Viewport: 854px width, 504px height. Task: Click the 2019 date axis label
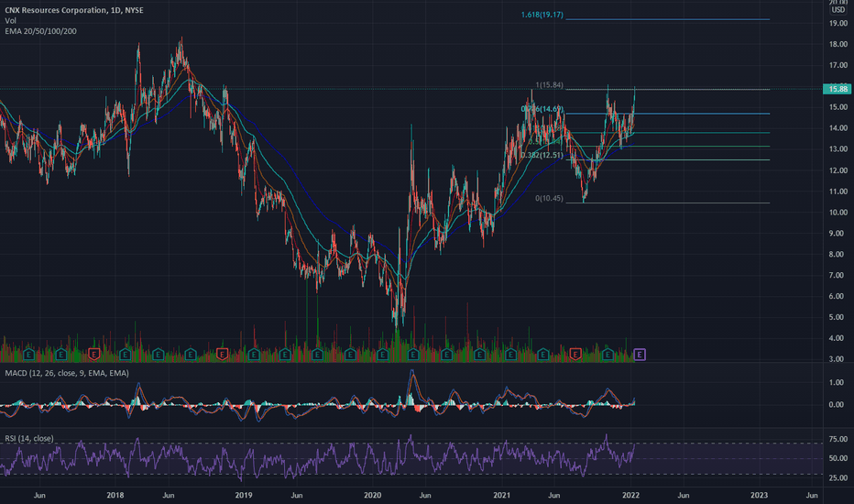(244, 495)
